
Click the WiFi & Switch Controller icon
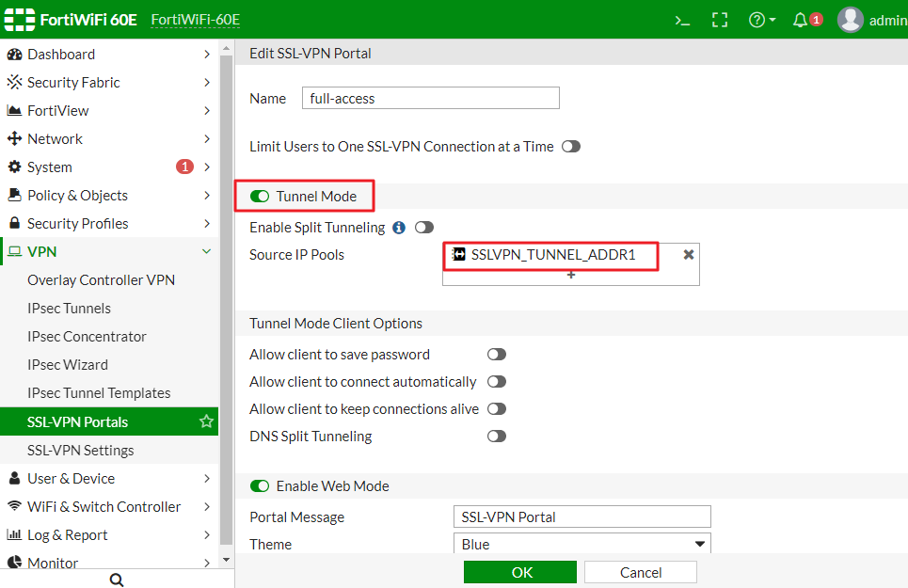[14, 506]
